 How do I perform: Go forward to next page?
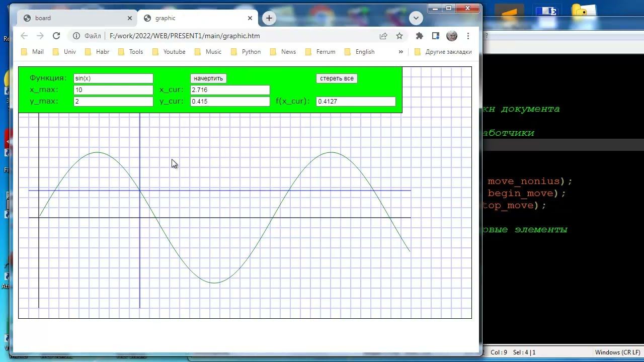tap(40, 36)
